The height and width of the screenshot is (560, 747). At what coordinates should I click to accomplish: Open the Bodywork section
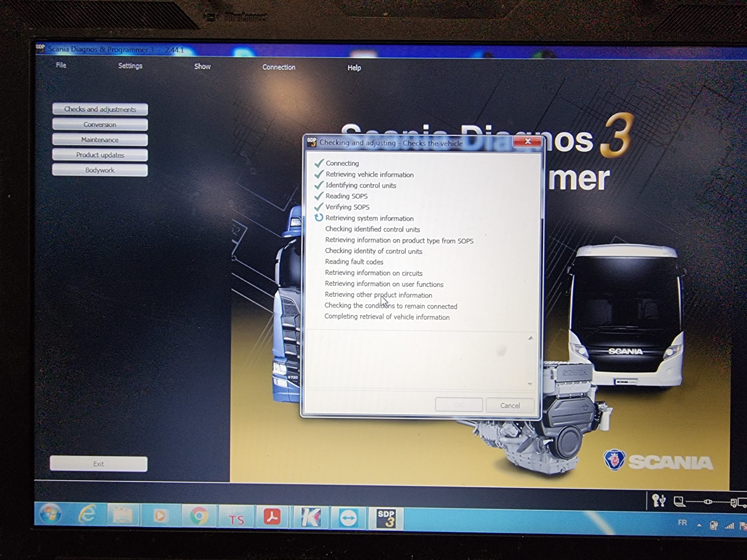[100, 170]
